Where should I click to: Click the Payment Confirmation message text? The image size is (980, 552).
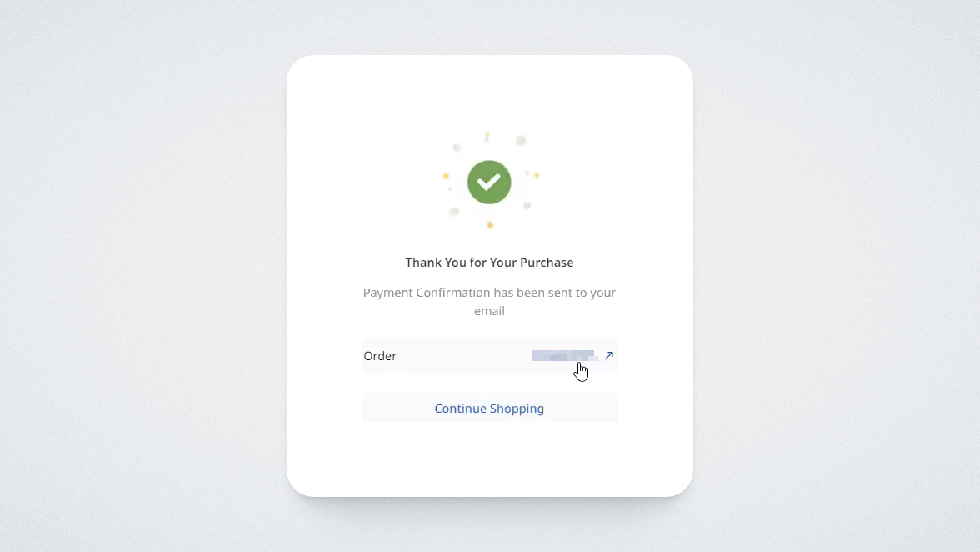tap(489, 293)
